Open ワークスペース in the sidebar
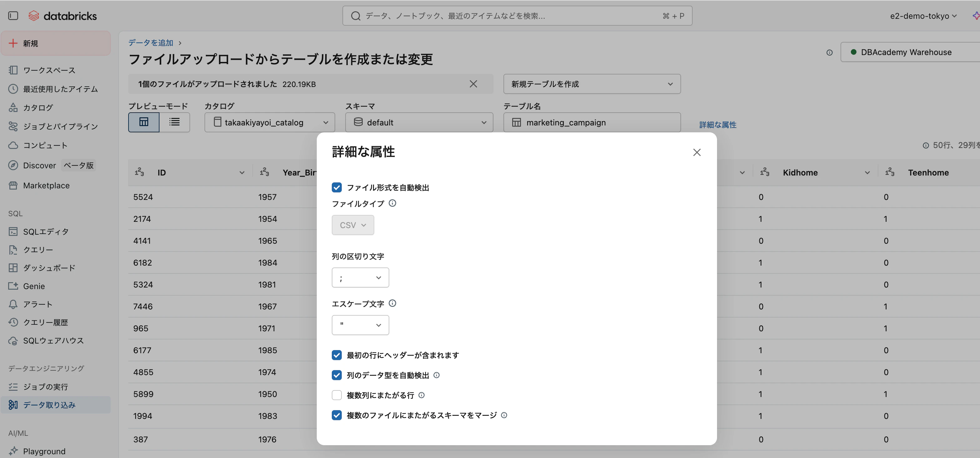 tap(56, 70)
